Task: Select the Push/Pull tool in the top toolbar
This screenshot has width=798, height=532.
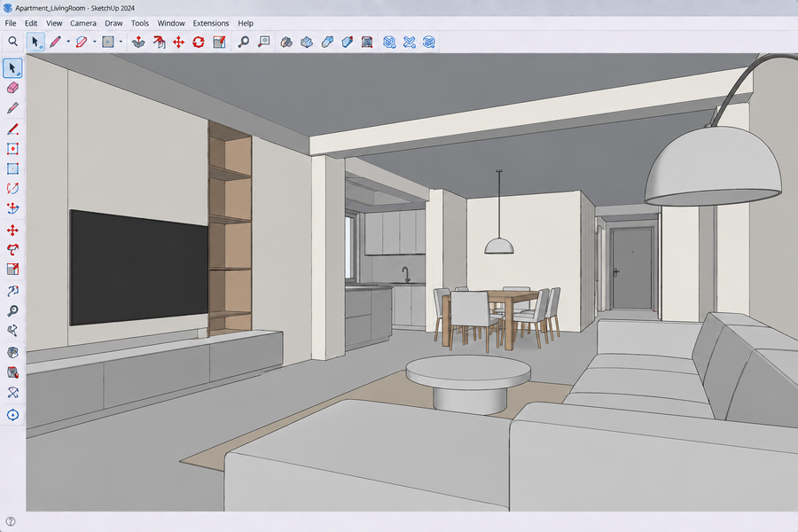Action: [x=138, y=42]
